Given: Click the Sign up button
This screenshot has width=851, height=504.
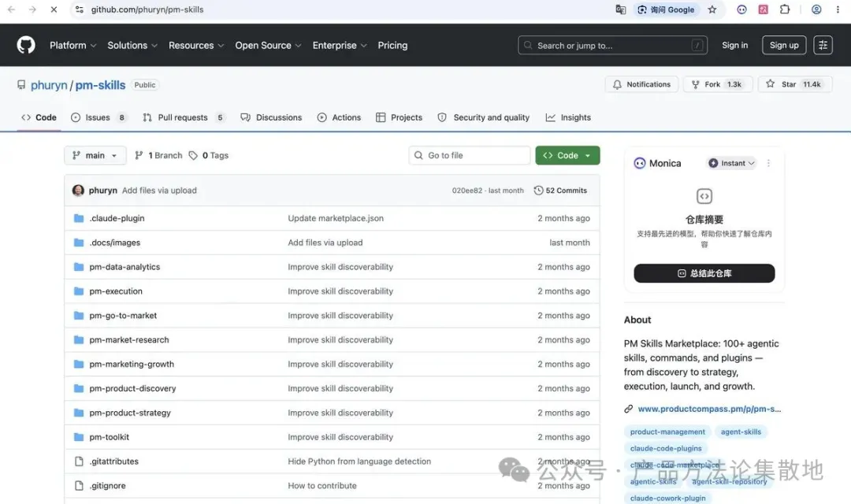Looking at the screenshot, I should click(x=784, y=45).
